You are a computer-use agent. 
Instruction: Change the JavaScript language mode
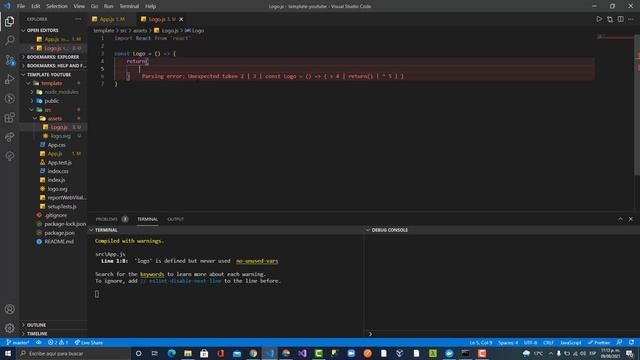coord(571,342)
